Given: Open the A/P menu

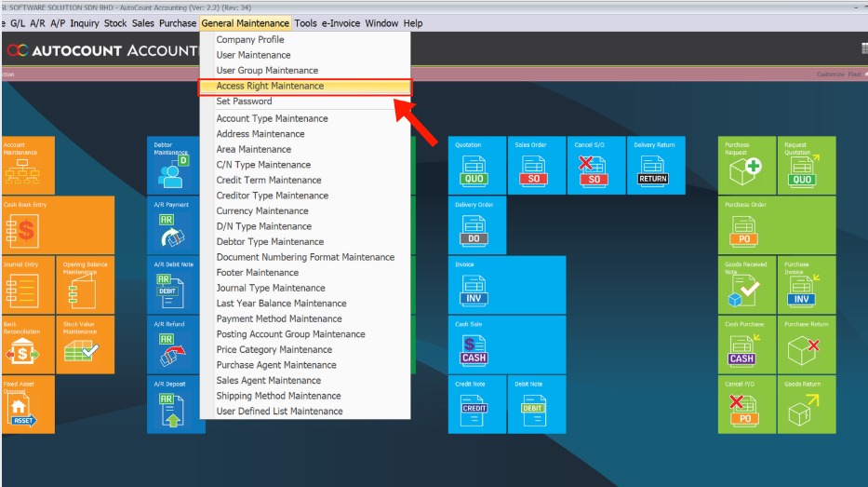Looking at the screenshot, I should click(58, 23).
